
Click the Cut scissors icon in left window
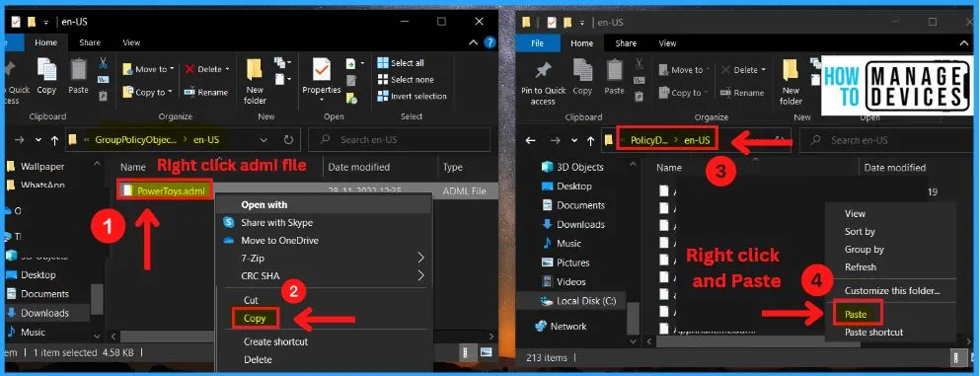coord(103,63)
